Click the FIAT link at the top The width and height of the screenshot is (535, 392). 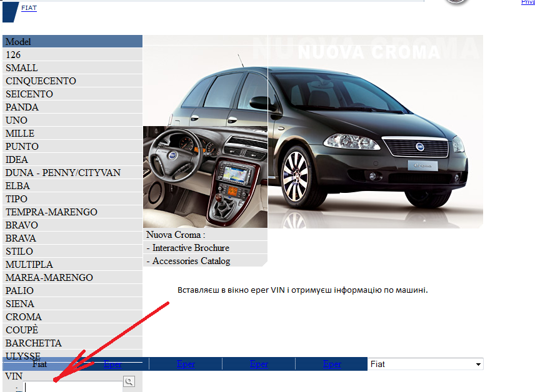coord(29,8)
